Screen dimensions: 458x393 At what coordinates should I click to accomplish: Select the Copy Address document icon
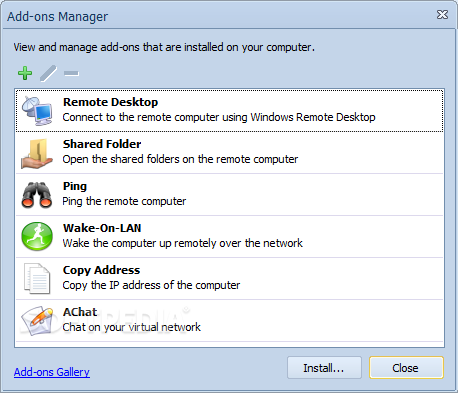tap(37, 279)
